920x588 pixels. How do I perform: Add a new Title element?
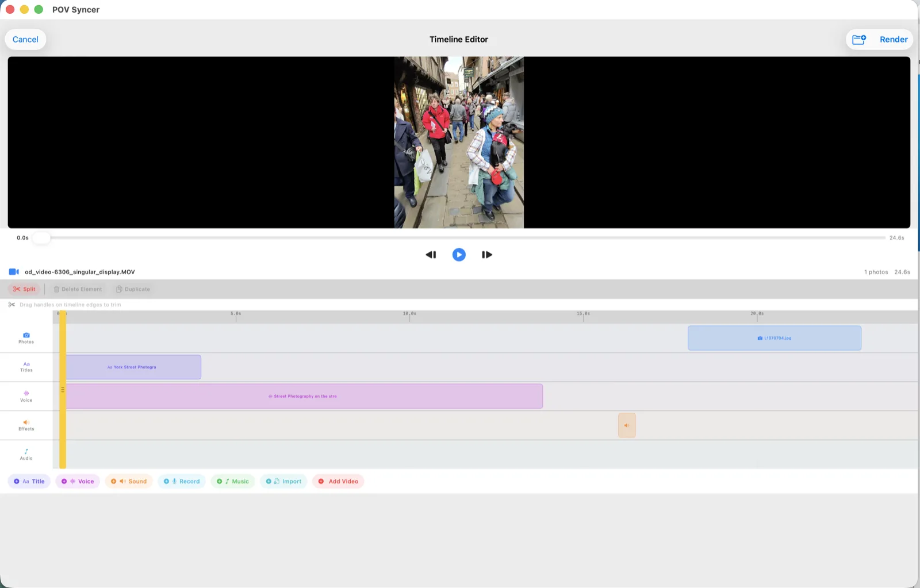tap(29, 481)
